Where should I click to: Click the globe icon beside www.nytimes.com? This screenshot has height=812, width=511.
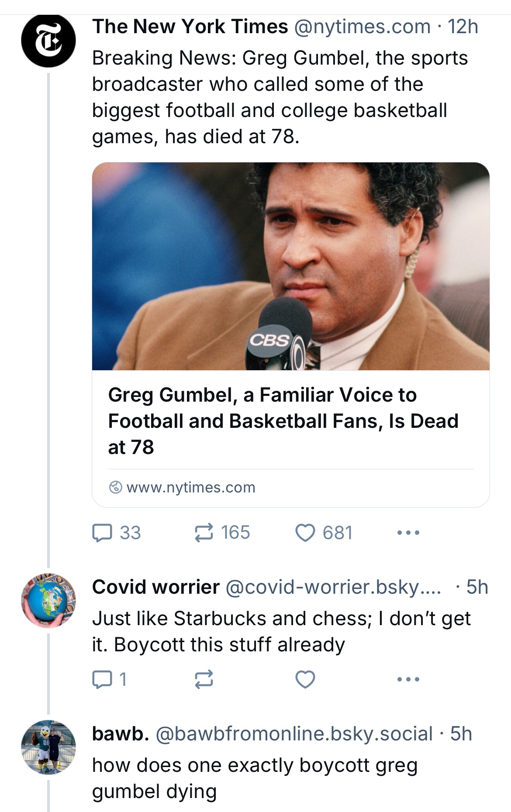[115, 487]
